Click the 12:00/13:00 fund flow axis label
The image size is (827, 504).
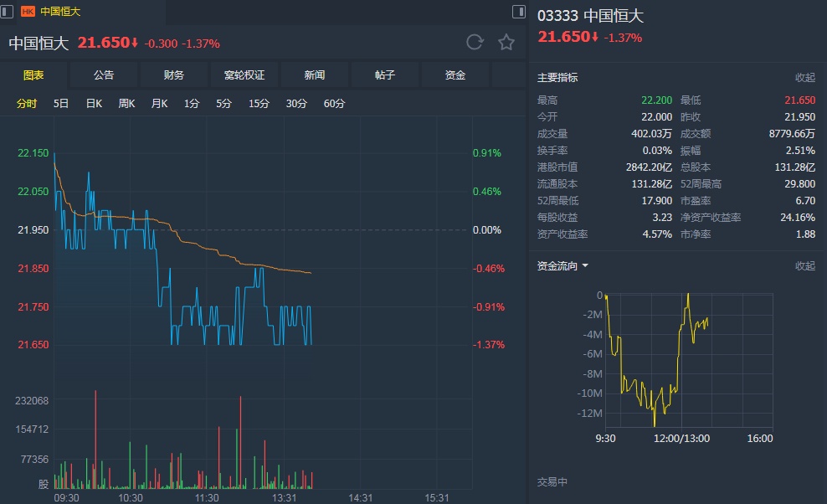[x=681, y=438]
